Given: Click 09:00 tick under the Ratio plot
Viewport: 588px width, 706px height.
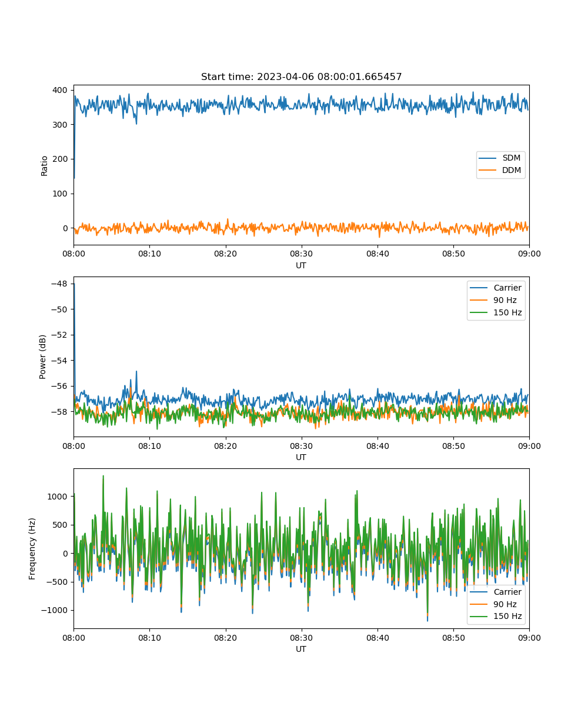Looking at the screenshot, I should (x=529, y=254).
